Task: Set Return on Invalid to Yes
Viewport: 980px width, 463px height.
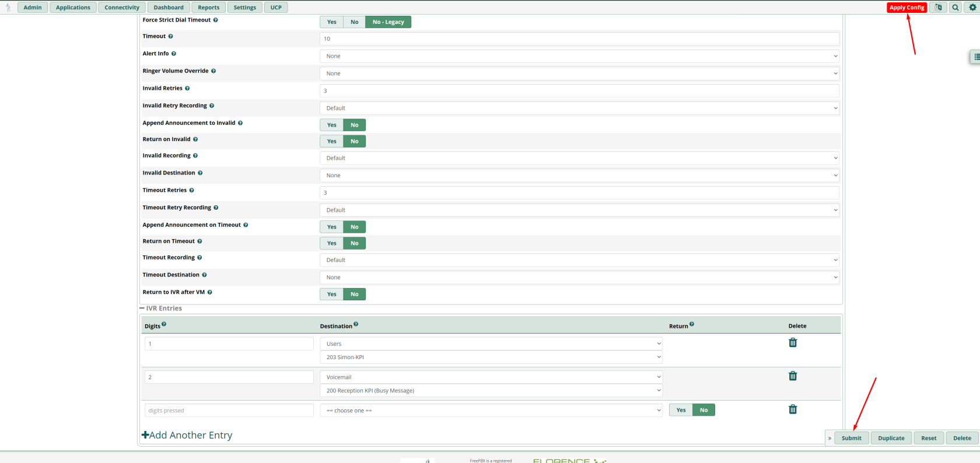Action: [x=332, y=141]
